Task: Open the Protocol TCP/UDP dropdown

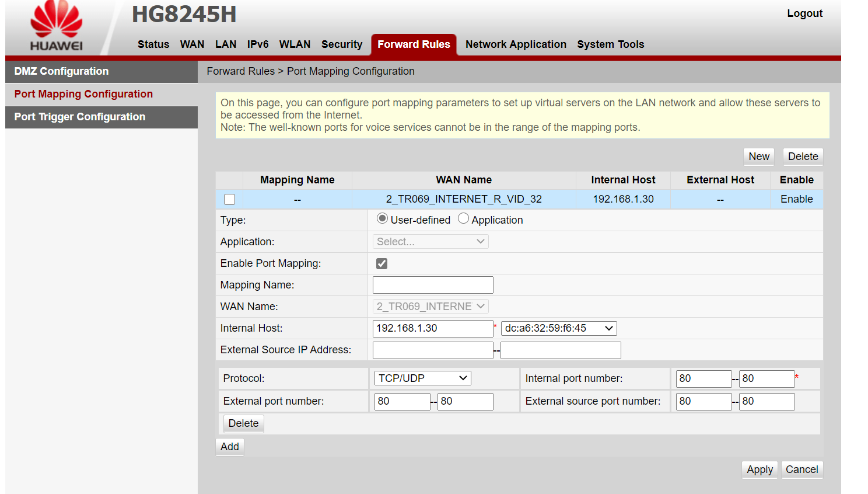Action: tap(422, 378)
